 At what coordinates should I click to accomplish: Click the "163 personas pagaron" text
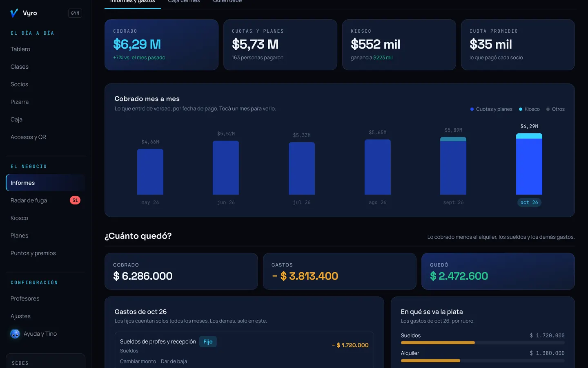point(258,58)
